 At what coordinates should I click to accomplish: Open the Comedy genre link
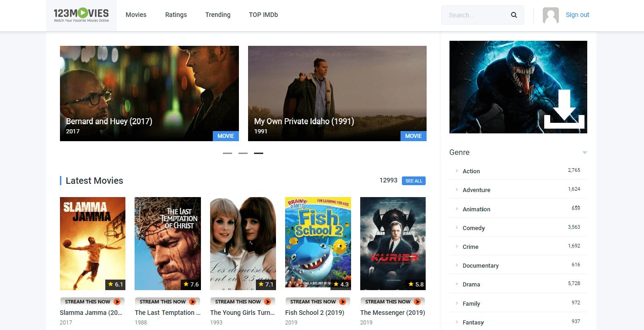[474, 228]
